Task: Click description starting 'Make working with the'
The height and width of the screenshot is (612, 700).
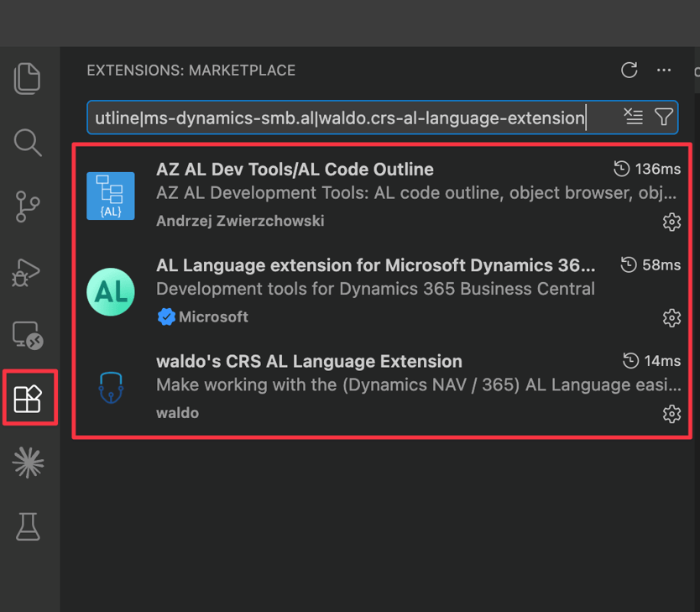Action: pos(419,384)
